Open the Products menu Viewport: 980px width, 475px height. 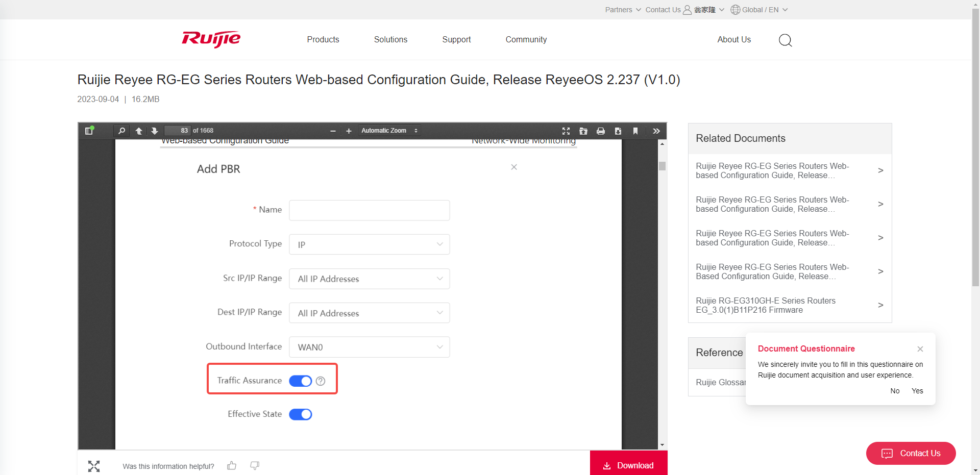click(323, 40)
